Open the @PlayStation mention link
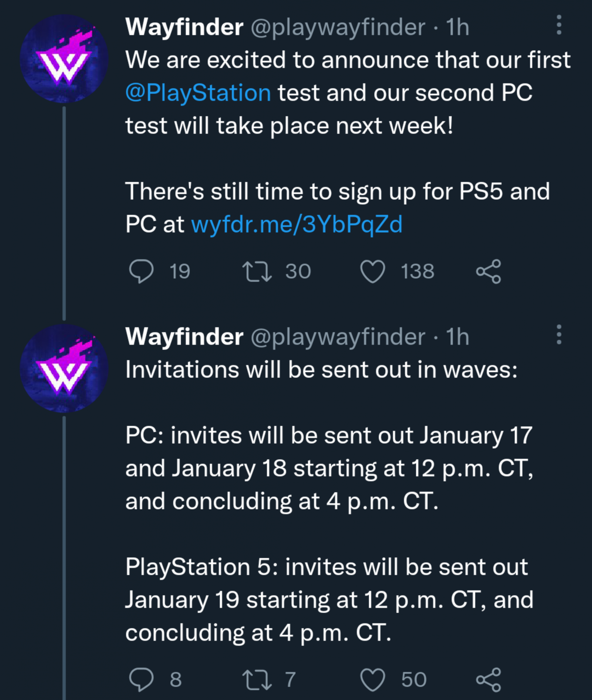 click(198, 93)
